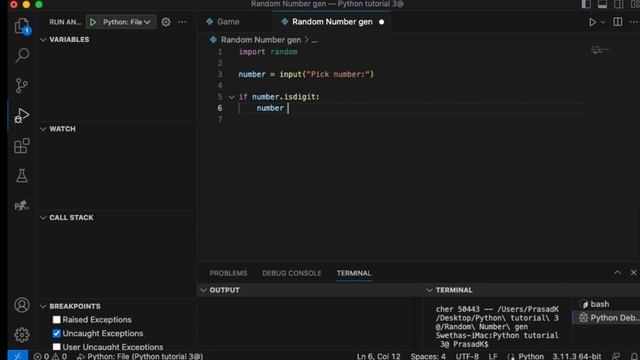Enable Raised Exceptions breakpoint
640x360 pixels.
click(57, 320)
